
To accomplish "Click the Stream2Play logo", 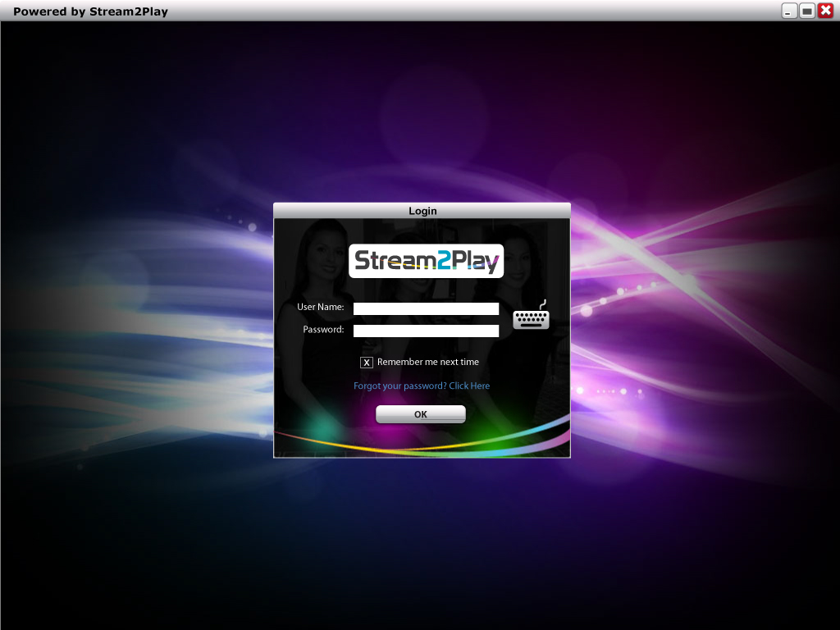I will [426, 261].
